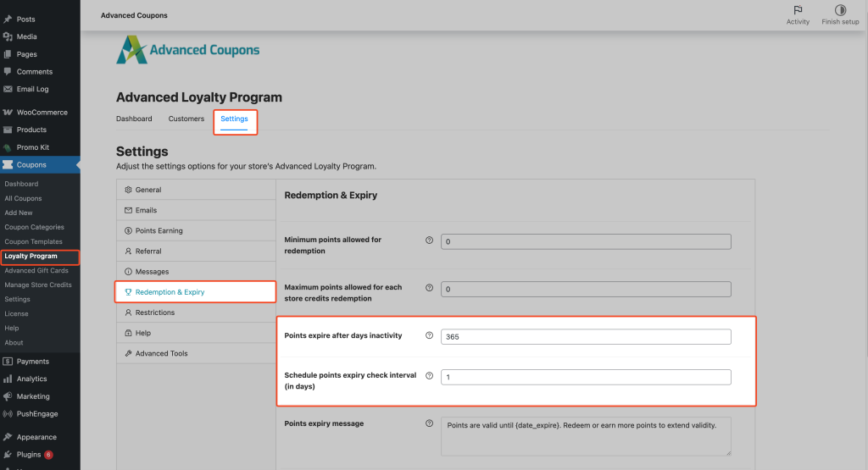Click the Email Log envelope icon
The height and width of the screenshot is (470, 868).
pyautogui.click(x=8, y=89)
